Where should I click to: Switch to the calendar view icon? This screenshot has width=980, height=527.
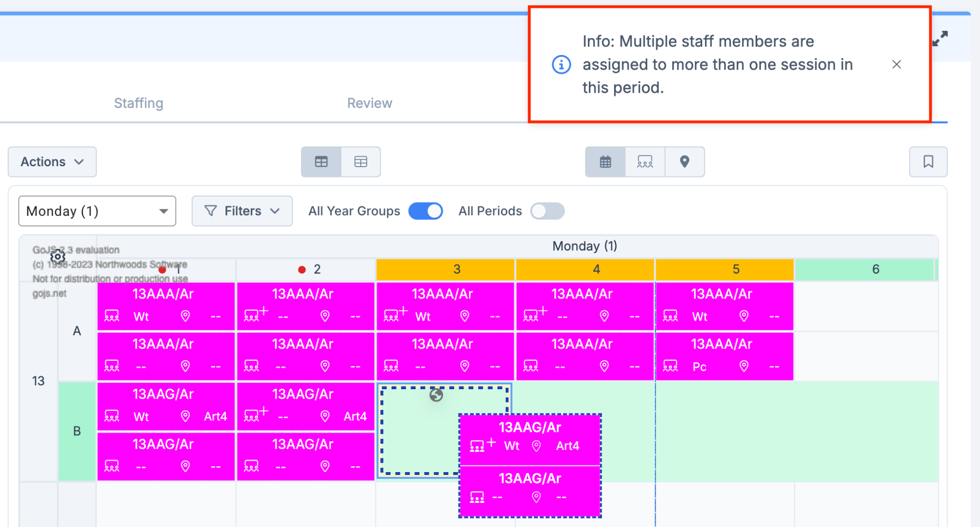pyautogui.click(x=605, y=162)
